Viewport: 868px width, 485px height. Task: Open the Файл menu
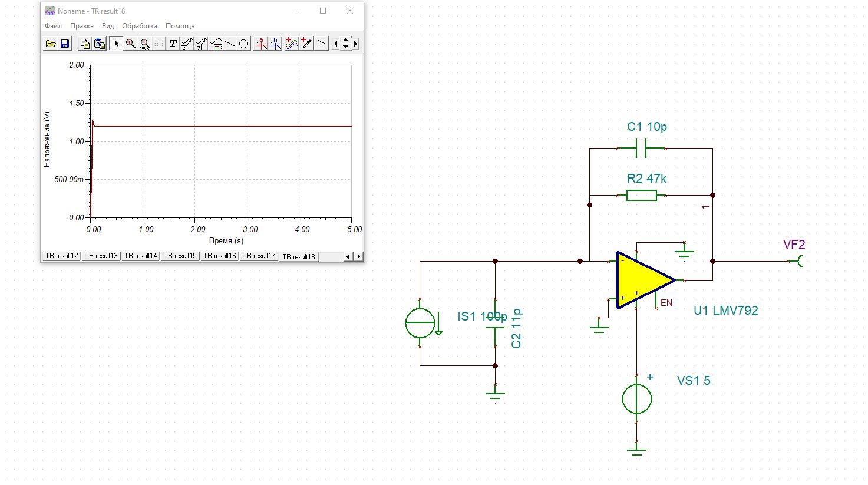(53, 26)
